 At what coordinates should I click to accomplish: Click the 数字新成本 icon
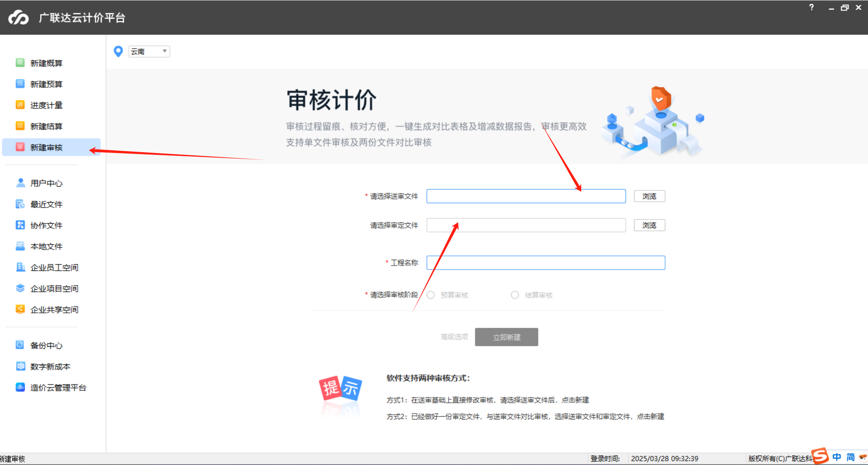[20, 366]
